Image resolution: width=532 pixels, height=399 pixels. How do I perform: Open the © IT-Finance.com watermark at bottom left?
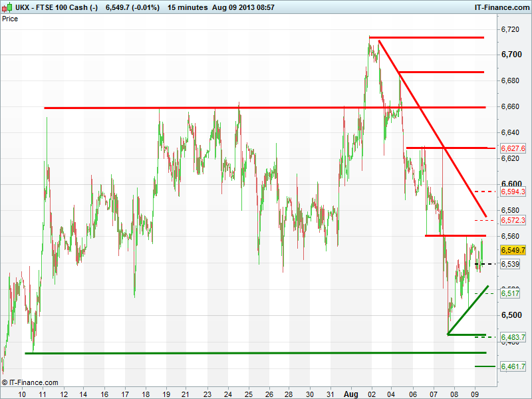[x=30, y=382]
